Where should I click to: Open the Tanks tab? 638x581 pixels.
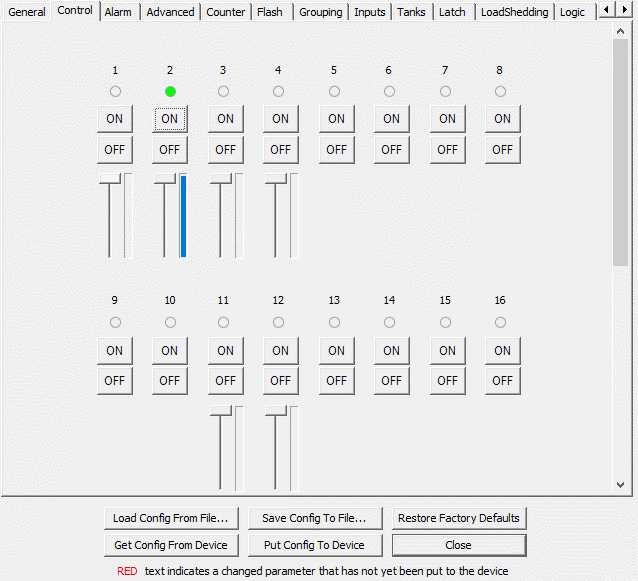[410, 12]
